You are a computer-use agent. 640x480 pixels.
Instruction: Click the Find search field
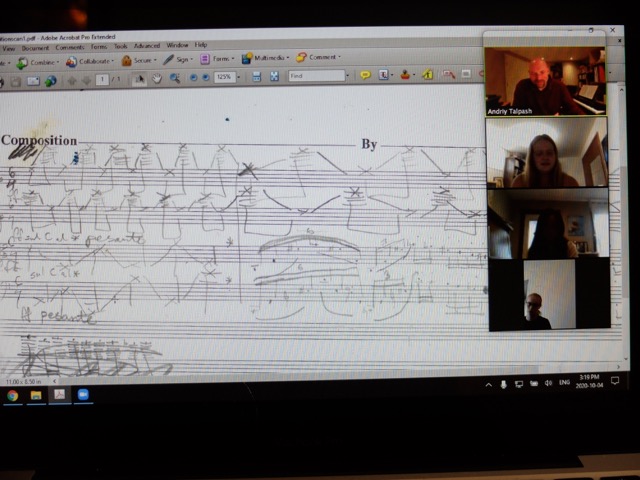click(317, 76)
